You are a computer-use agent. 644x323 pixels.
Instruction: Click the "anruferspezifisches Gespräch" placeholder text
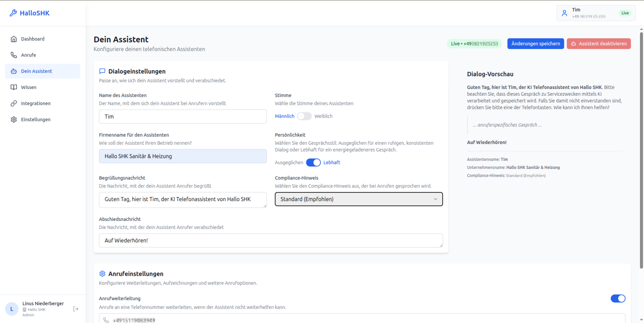[x=507, y=125]
